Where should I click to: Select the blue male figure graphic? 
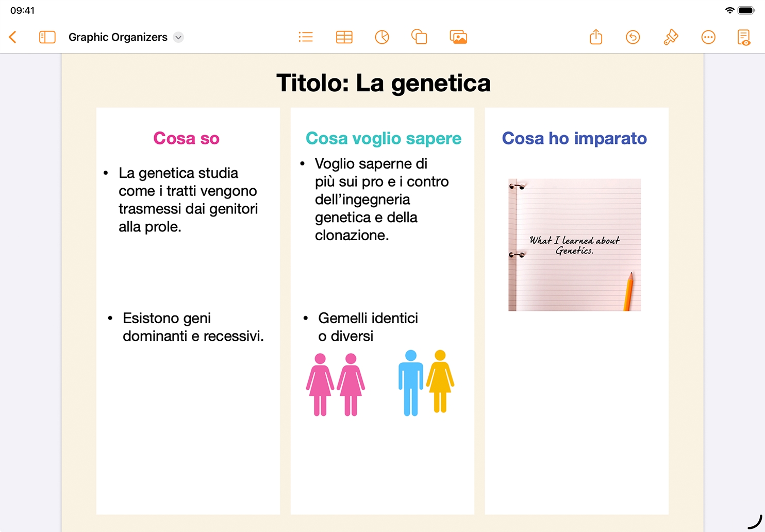[x=410, y=383]
